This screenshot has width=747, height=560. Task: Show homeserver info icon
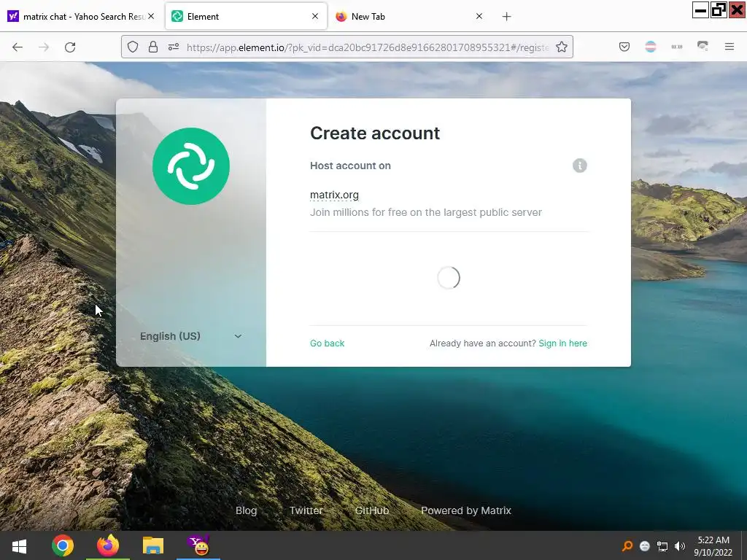tap(580, 166)
